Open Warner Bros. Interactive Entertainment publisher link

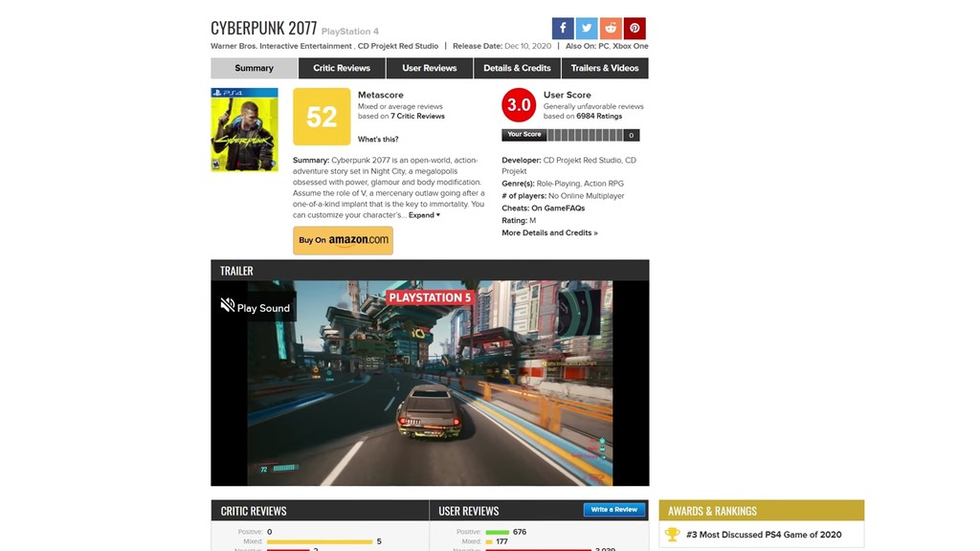pos(281,46)
